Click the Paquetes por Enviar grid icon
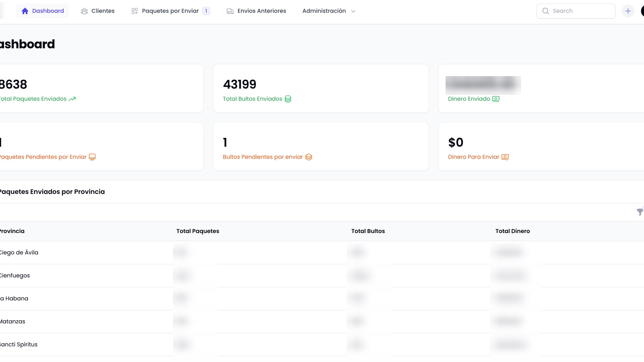Screen dimensions: 644x362 coord(135,11)
